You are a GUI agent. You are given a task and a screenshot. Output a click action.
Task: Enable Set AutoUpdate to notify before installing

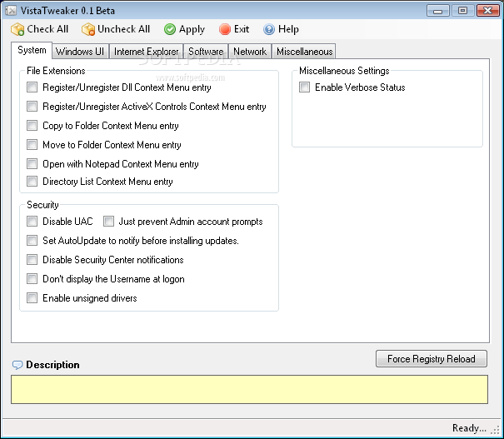pyautogui.click(x=32, y=241)
